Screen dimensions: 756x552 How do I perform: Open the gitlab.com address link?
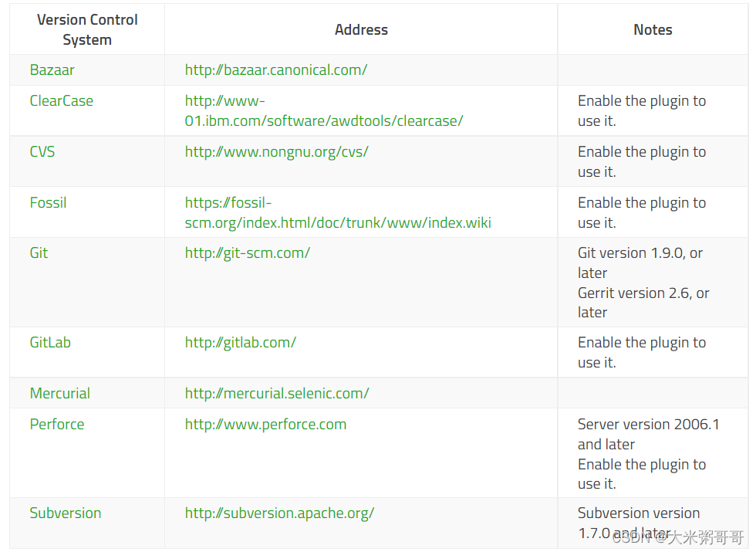(x=240, y=342)
